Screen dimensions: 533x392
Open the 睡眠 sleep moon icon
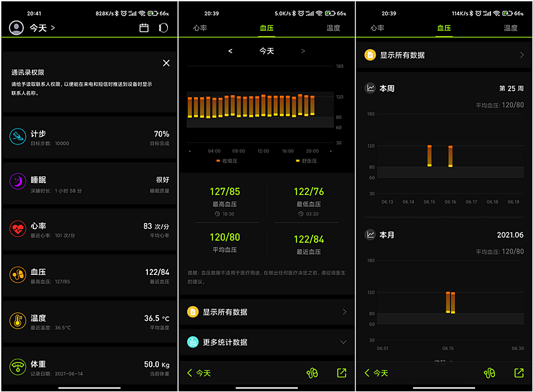click(17, 182)
